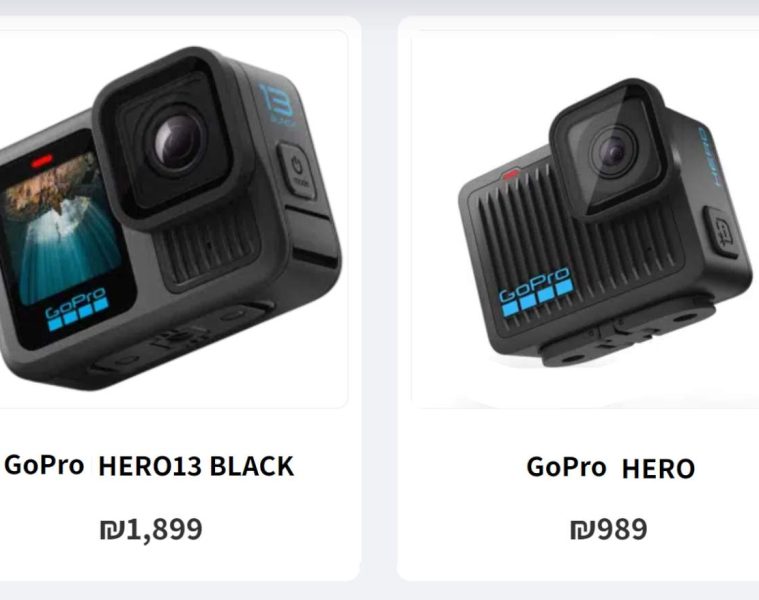Click red shutter button atop HERO camera

[511, 174]
